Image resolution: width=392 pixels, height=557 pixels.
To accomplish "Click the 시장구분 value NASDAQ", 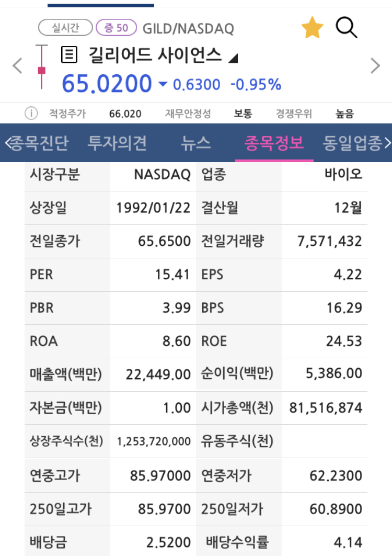I will [x=162, y=174].
